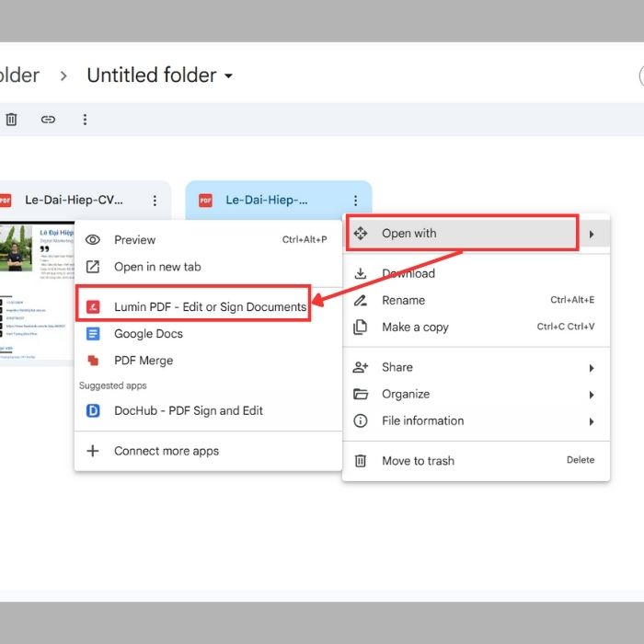Open the Untitled folder dropdown arrow
The width and height of the screenshot is (644, 644).
(228, 75)
